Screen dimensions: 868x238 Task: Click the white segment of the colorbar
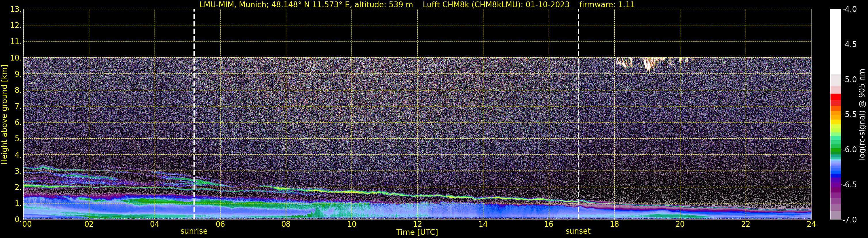tap(835, 41)
